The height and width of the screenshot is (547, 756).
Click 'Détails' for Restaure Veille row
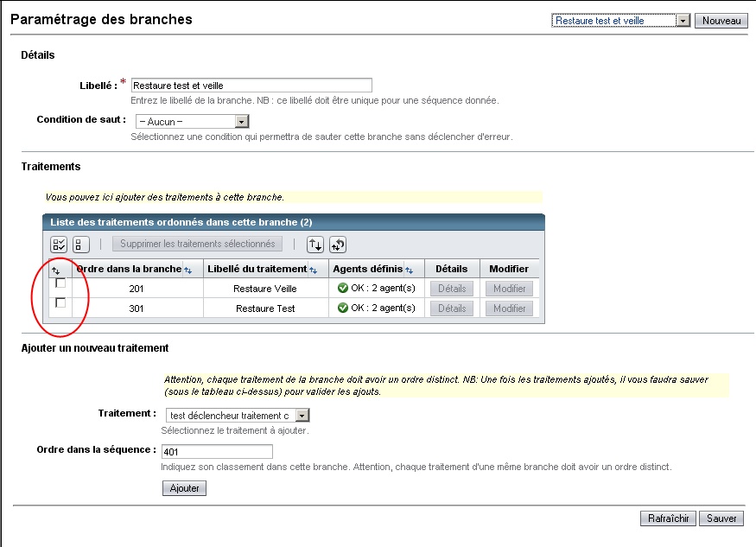pyautogui.click(x=451, y=289)
